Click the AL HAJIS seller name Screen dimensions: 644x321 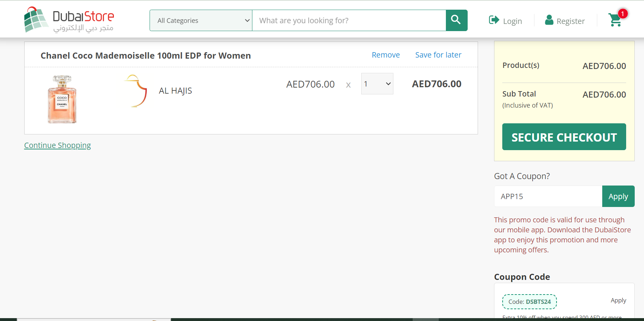pyautogui.click(x=175, y=91)
